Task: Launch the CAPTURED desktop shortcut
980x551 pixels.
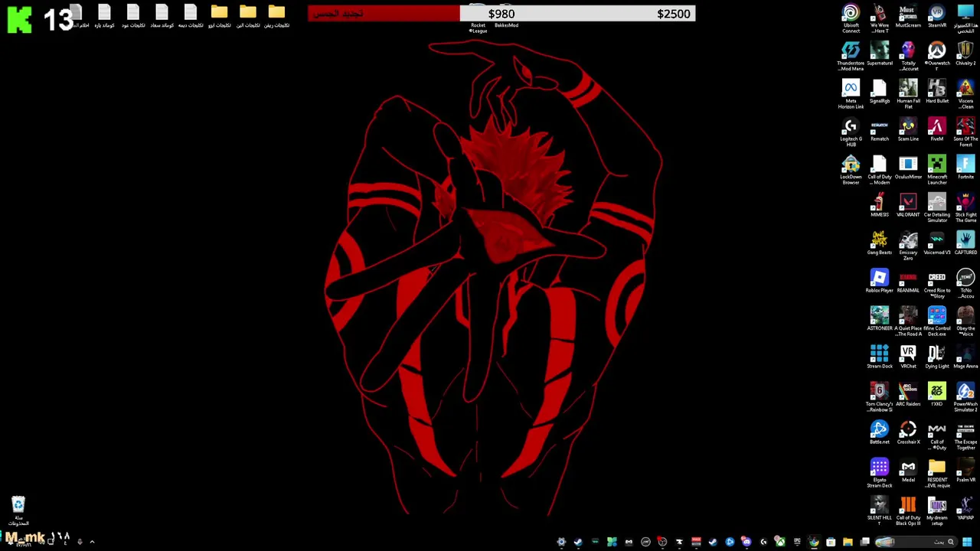Action: pyautogui.click(x=965, y=244)
